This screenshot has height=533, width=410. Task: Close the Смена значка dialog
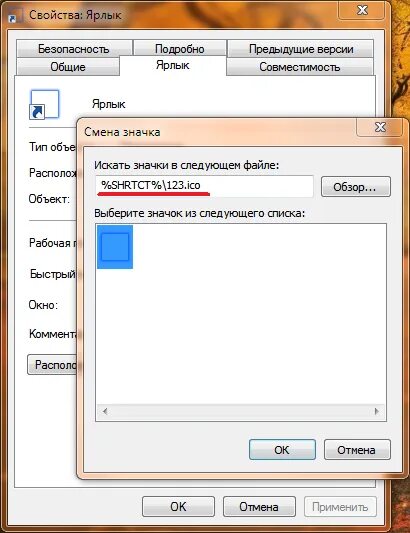click(380, 127)
